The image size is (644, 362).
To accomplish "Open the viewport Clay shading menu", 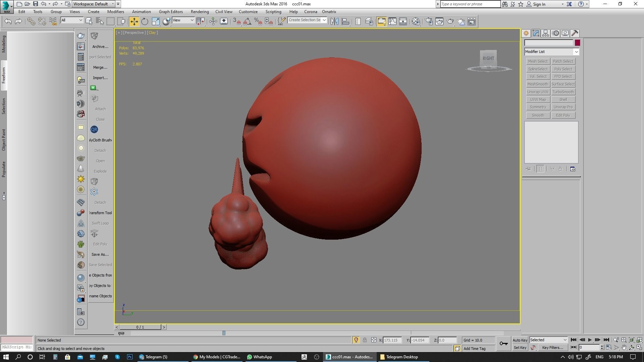I will coord(152,33).
